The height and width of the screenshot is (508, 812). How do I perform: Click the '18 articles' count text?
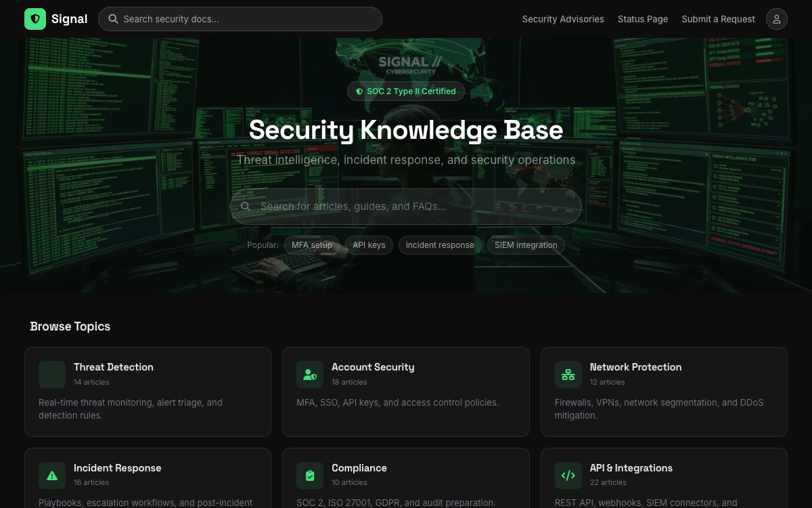click(x=349, y=382)
